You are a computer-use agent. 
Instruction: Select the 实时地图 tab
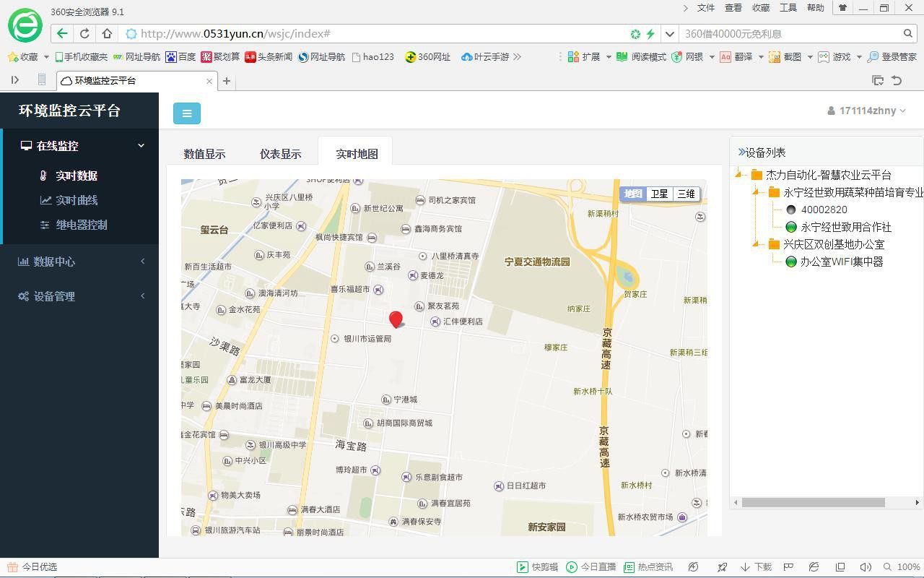357,154
